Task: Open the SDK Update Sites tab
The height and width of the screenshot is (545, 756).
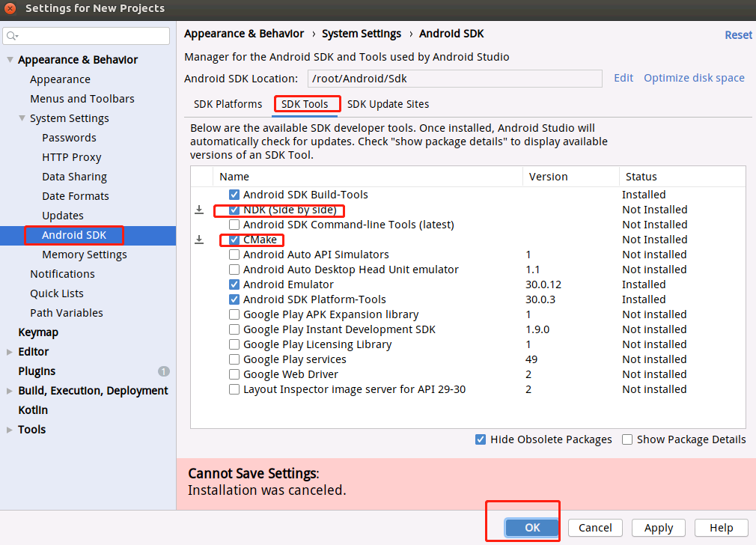Action: pyautogui.click(x=388, y=104)
